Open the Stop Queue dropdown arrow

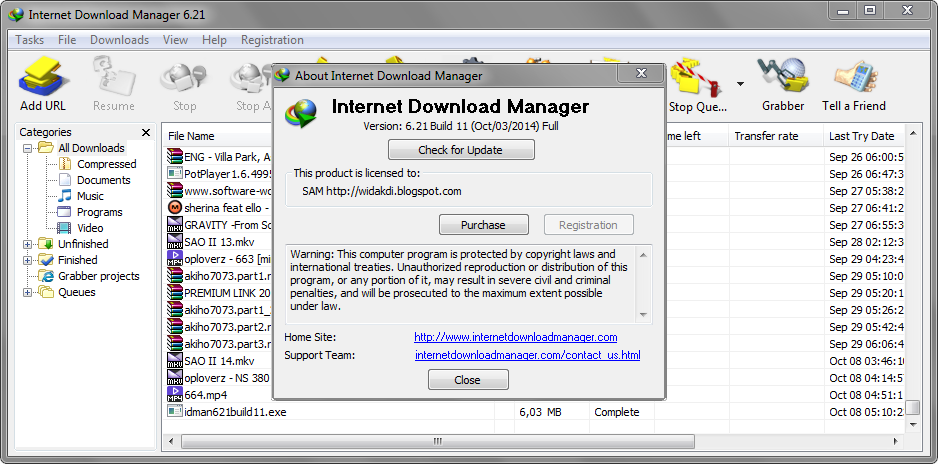coord(741,84)
